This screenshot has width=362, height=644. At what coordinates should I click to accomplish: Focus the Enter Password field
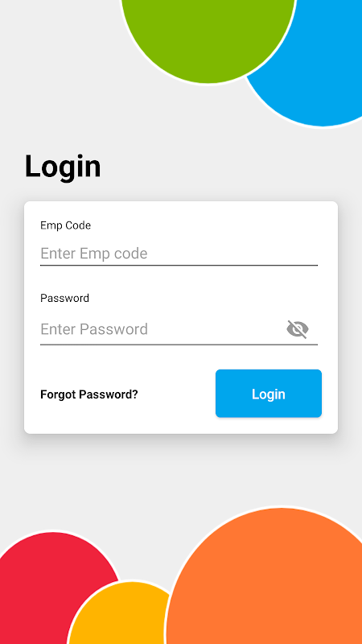coord(161,329)
